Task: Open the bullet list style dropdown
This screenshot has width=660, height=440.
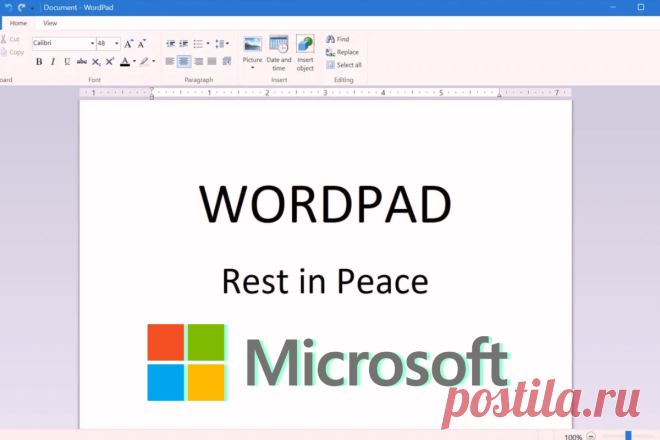Action: tap(208, 43)
